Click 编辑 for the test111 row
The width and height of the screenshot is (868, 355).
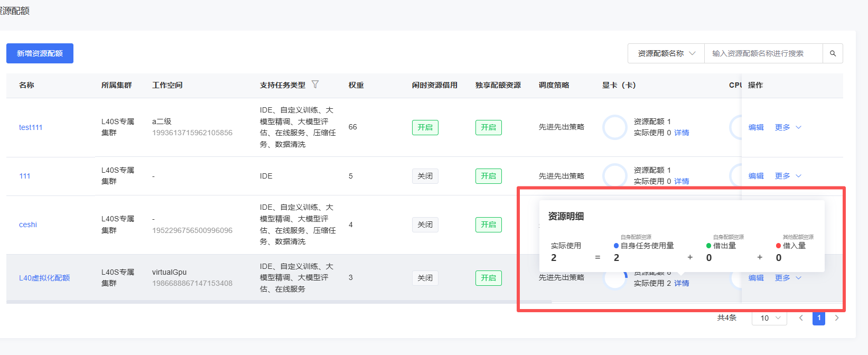756,127
